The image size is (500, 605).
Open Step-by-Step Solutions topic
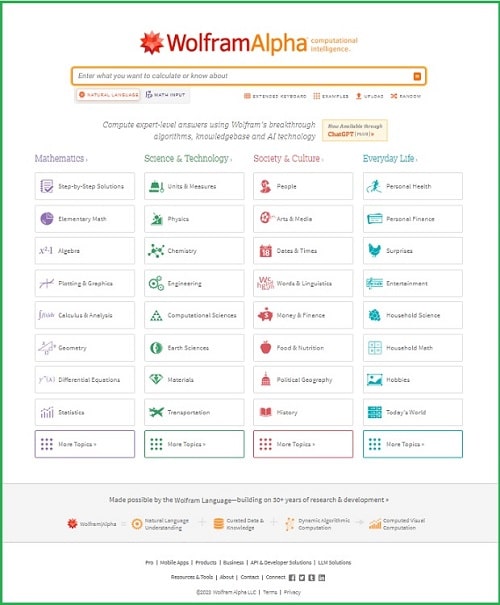[85, 186]
